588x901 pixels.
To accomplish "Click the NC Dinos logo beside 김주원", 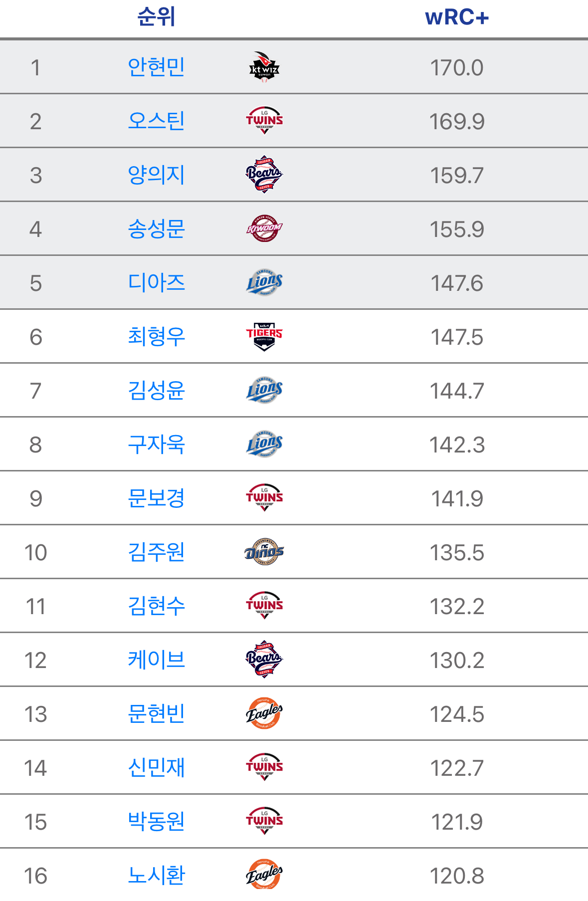I will pos(264,552).
